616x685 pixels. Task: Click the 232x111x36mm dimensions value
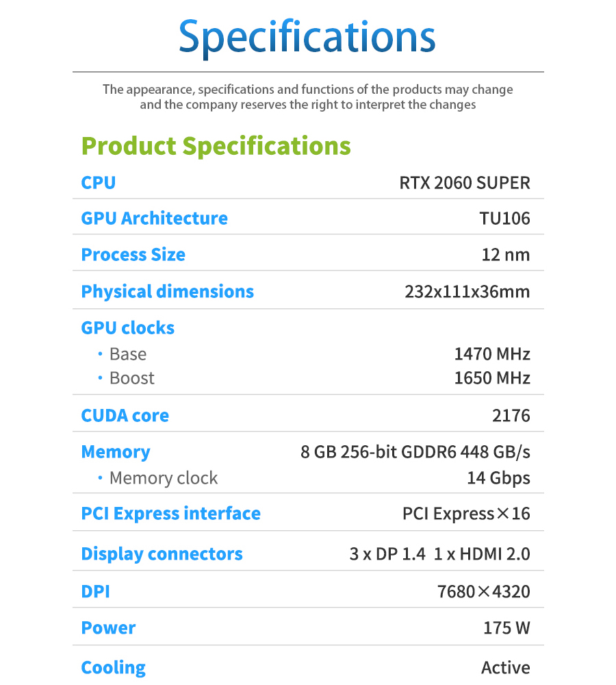pos(467,292)
